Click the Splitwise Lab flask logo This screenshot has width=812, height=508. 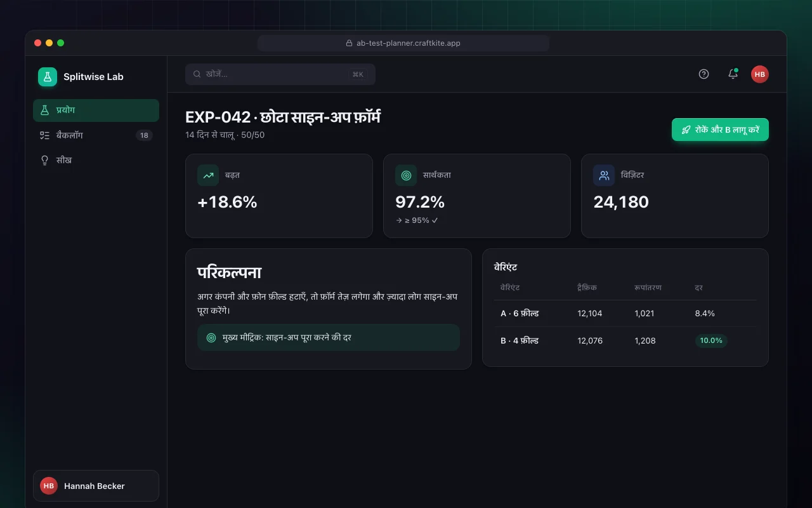coord(48,77)
